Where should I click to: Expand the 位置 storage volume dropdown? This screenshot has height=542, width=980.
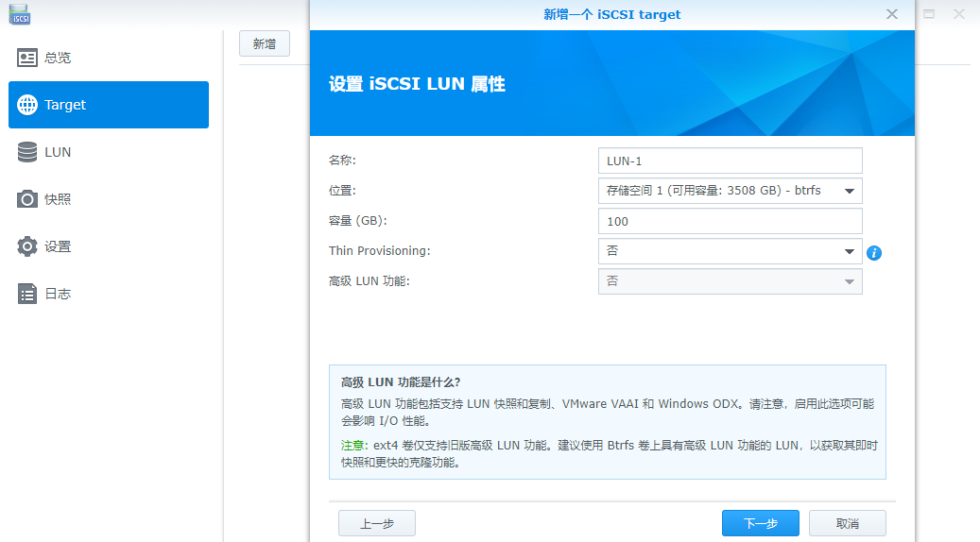point(730,191)
